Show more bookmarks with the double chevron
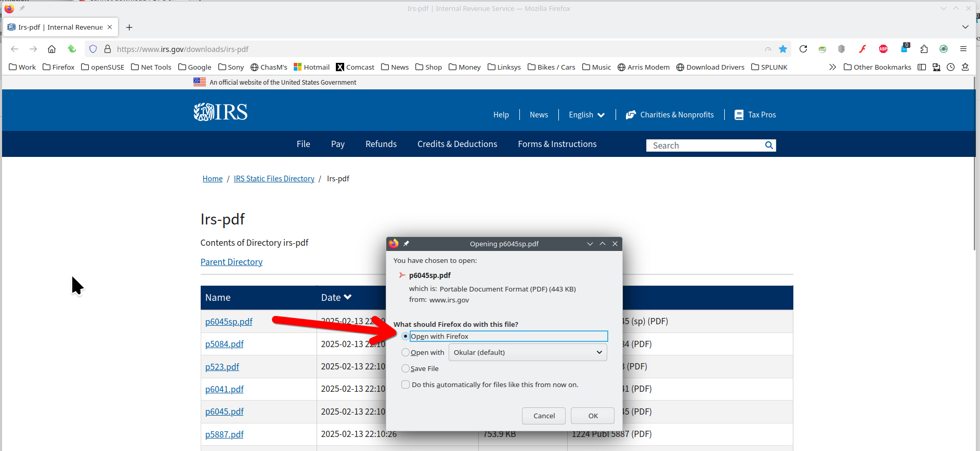This screenshot has width=980, height=451. click(x=832, y=67)
